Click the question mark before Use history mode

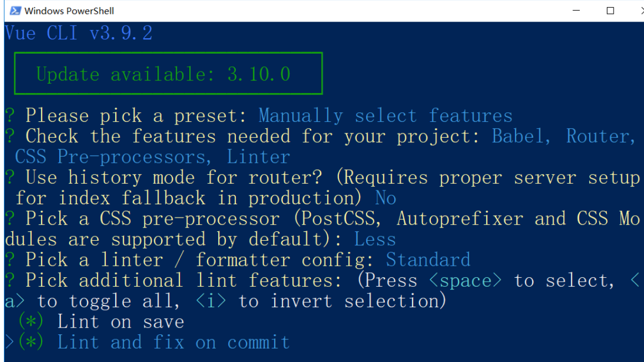click(x=11, y=177)
